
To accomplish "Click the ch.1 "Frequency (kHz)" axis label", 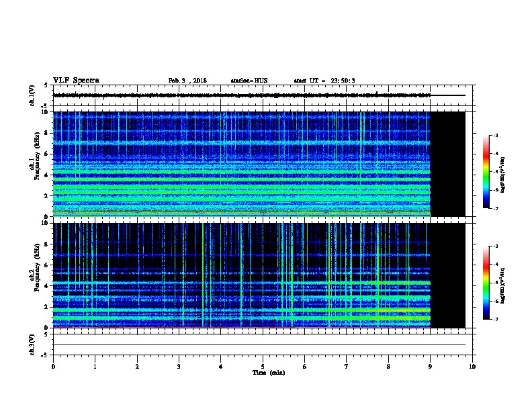I will click(37, 156).
